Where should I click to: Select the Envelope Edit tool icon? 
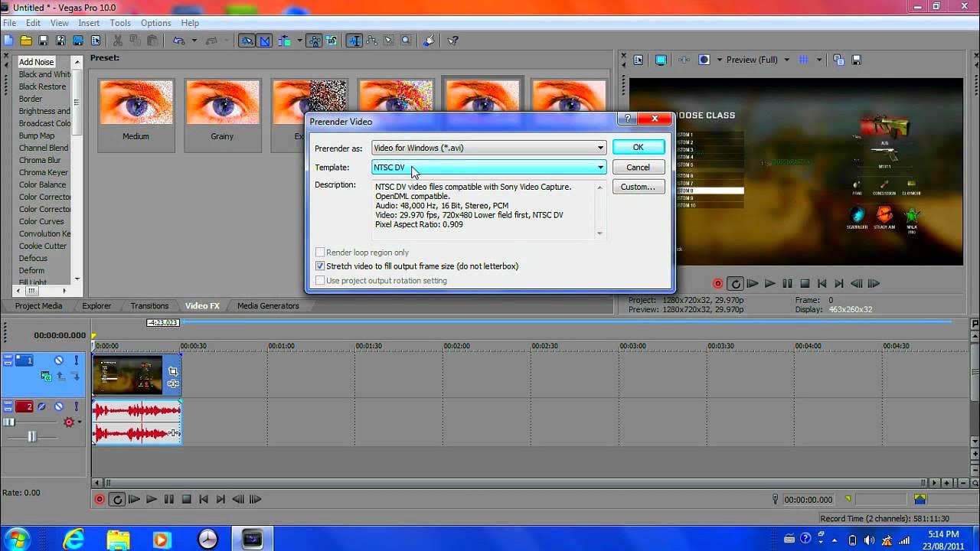point(371,41)
